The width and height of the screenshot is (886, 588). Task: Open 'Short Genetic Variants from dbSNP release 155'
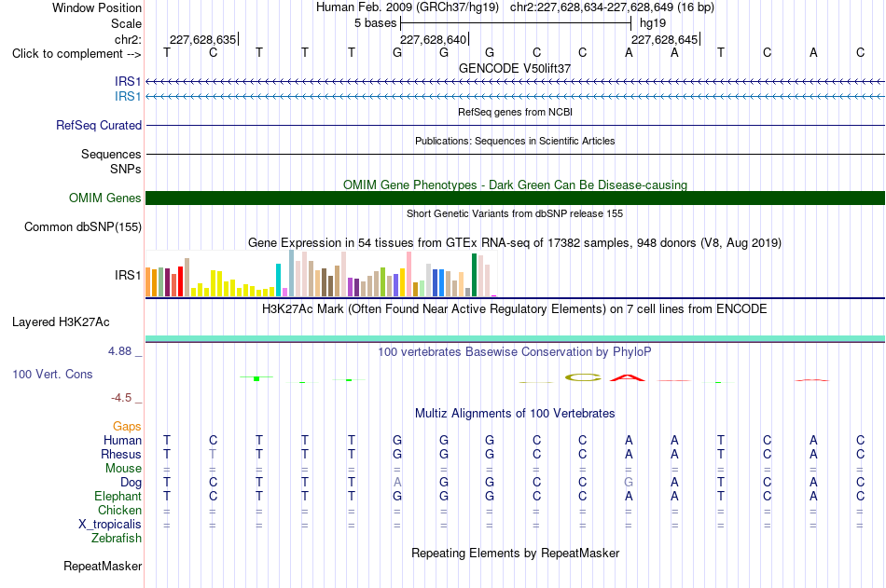(x=515, y=213)
